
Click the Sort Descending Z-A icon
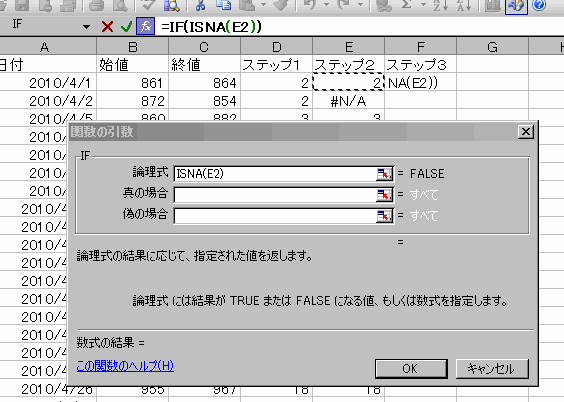464,5
